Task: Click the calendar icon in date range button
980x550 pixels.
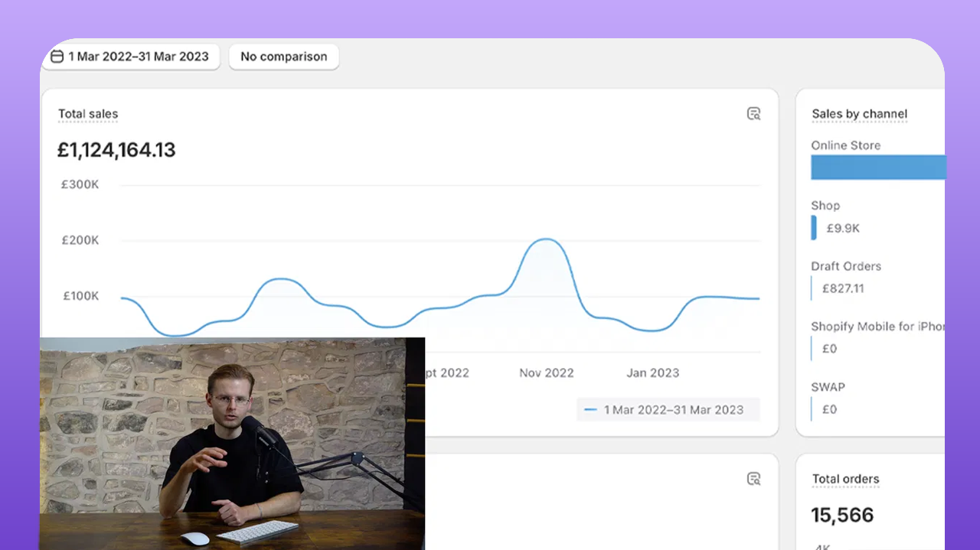Action: tap(57, 57)
